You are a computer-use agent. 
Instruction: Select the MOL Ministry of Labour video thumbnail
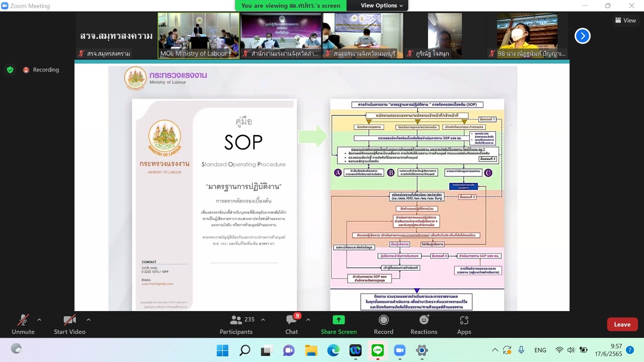click(x=198, y=35)
